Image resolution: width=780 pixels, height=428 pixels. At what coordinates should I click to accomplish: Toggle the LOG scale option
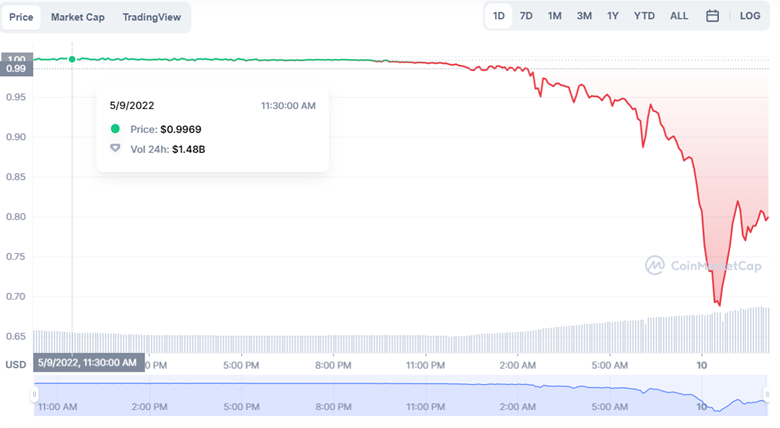750,16
